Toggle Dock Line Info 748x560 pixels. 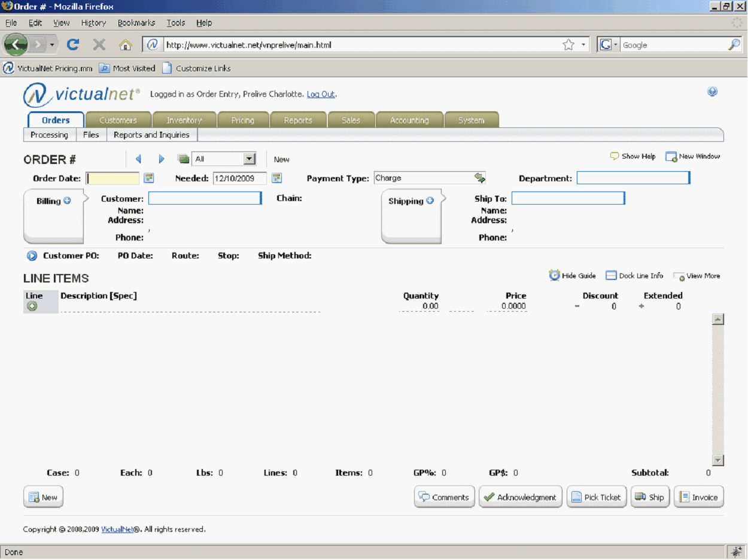(634, 276)
